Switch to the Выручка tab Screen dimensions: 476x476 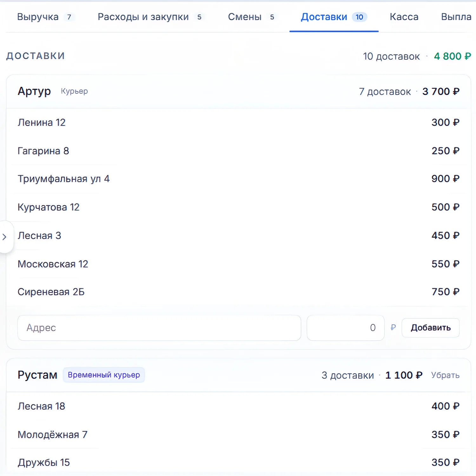coord(46,17)
